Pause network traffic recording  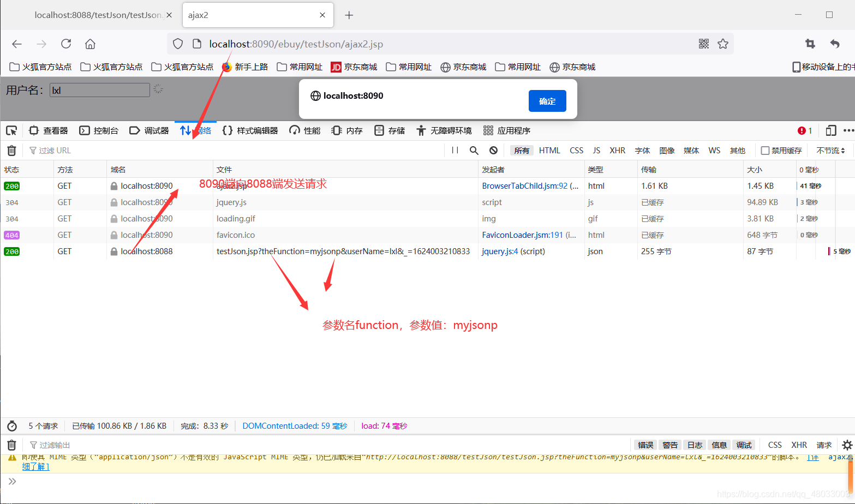click(455, 150)
